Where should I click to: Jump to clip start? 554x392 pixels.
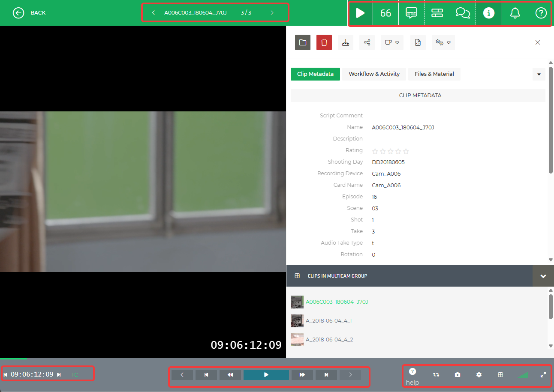tap(206, 375)
